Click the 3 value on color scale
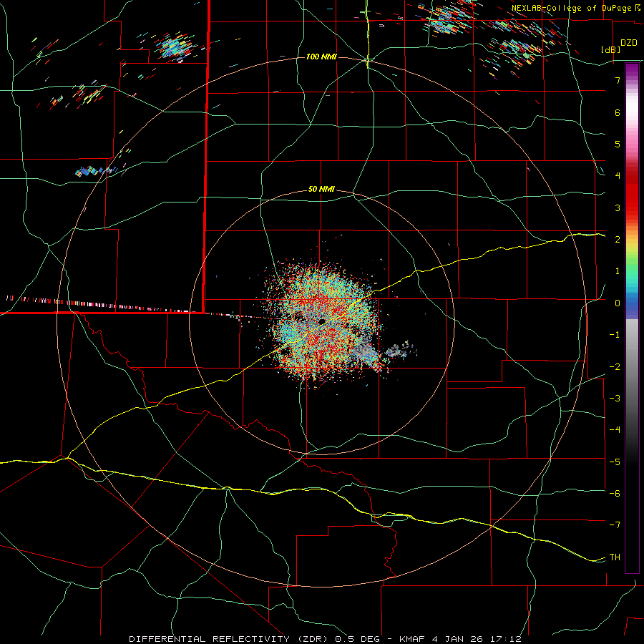 (618, 208)
